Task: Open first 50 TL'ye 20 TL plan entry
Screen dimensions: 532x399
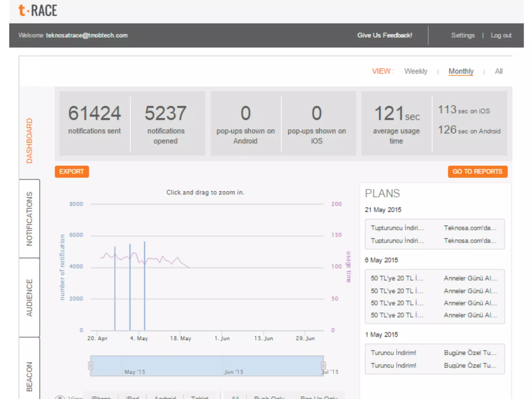Action: (397, 278)
